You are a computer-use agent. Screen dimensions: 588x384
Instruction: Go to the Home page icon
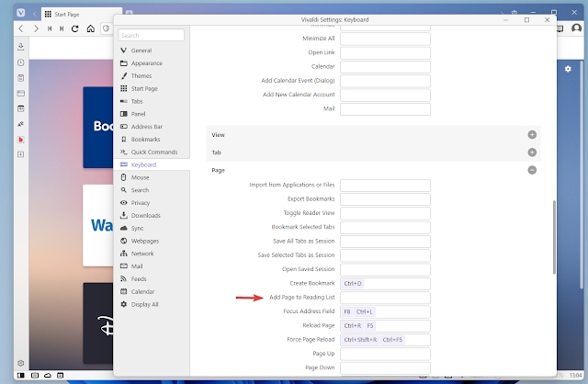click(91, 28)
